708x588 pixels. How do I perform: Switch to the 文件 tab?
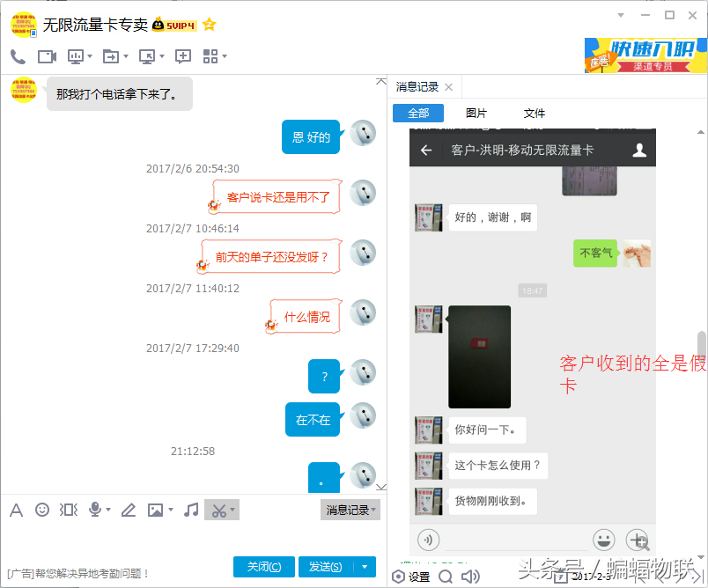(534, 113)
